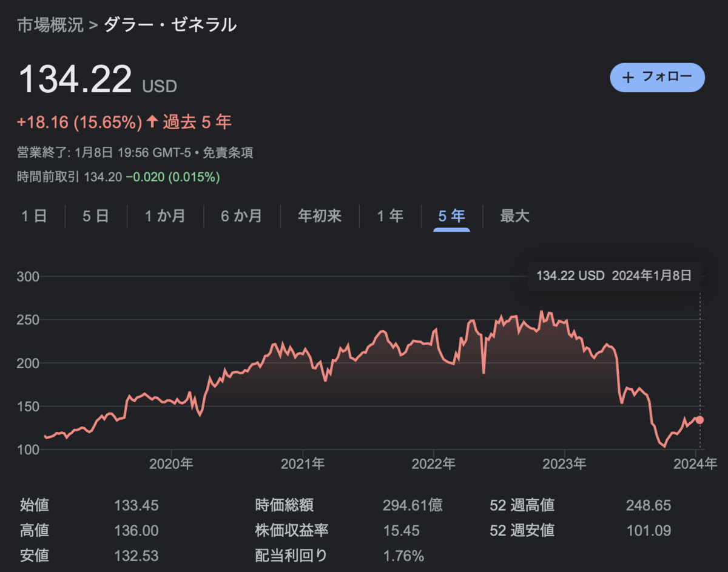The image size is (728, 572).
Task: Click the 100 y-axis value
Action: (28, 449)
